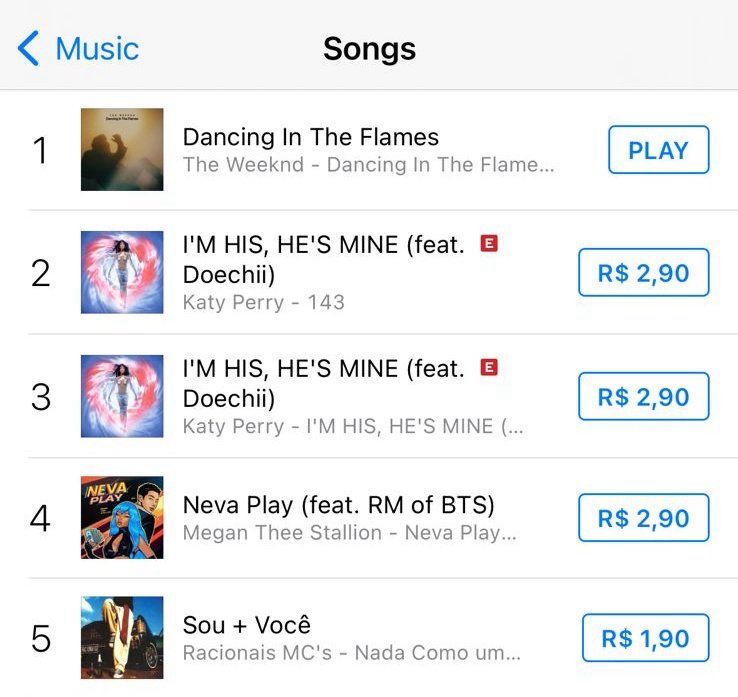This screenshot has width=738, height=697.
Task: Buy rank 2 I'M HIS, HE'S MINE for R$ 2,90
Action: pyautogui.click(x=643, y=273)
